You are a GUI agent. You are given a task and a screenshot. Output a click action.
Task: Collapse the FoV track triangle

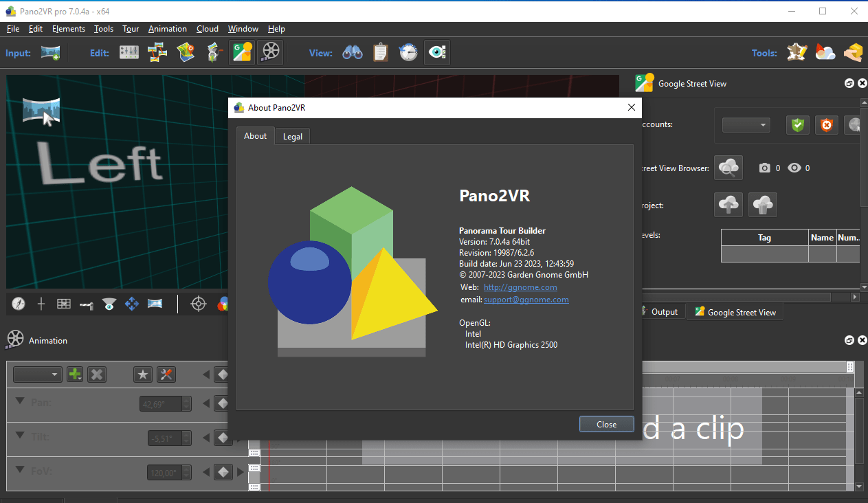point(20,470)
